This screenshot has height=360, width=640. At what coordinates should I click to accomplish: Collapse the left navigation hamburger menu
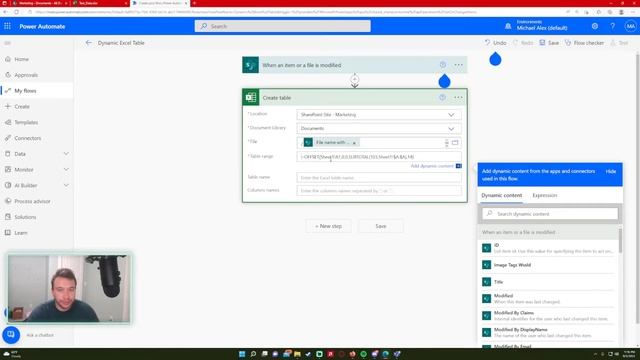[x=7, y=43]
